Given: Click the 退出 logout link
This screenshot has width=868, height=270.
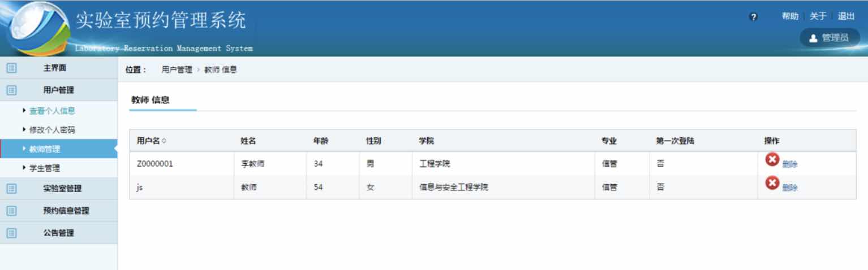Looking at the screenshot, I should (x=846, y=16).
